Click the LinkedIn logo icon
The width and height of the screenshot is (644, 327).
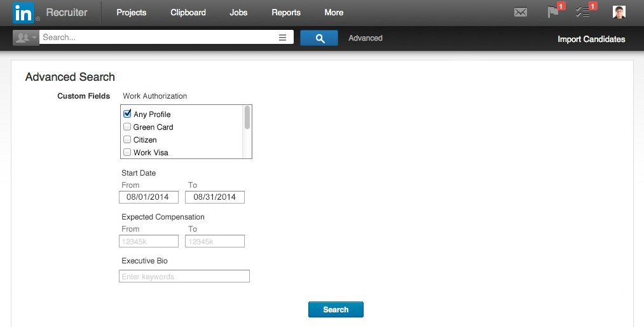(23, 13)
